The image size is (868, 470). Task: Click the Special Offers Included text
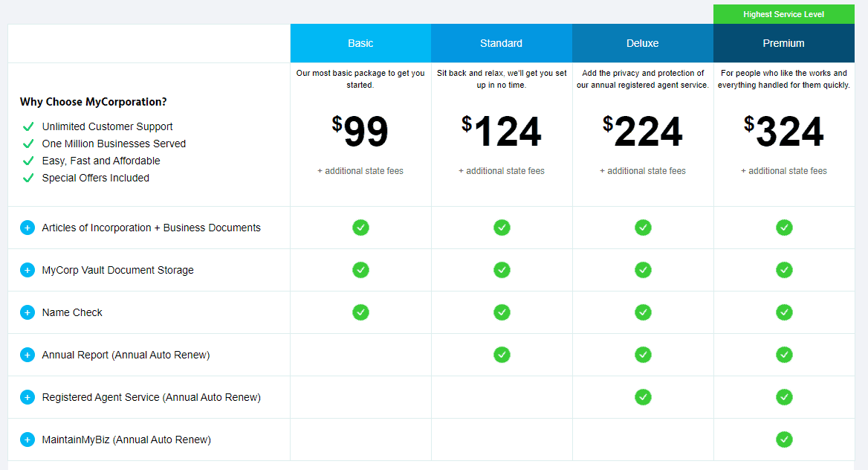point(96,178)
